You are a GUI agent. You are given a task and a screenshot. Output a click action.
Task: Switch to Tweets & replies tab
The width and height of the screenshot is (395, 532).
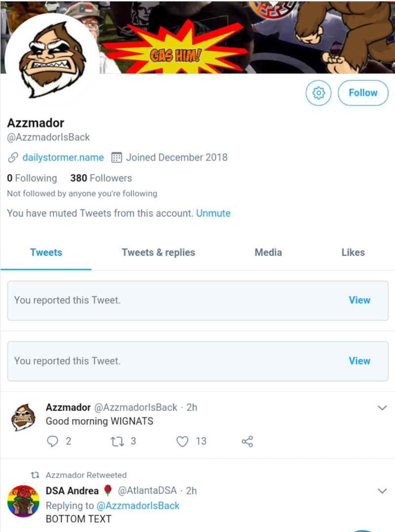(158, 252)
